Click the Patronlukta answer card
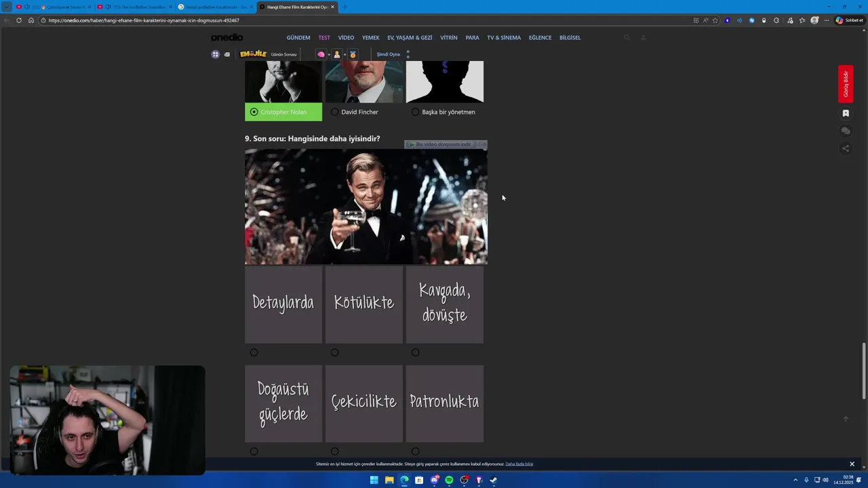This screenshot has height=488, width=868. tap(445, 403)
